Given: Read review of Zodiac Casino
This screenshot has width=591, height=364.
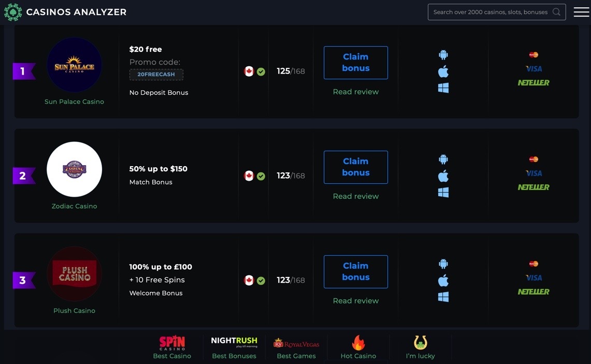Looking at the screenshot, I should [x=356, y=196].
